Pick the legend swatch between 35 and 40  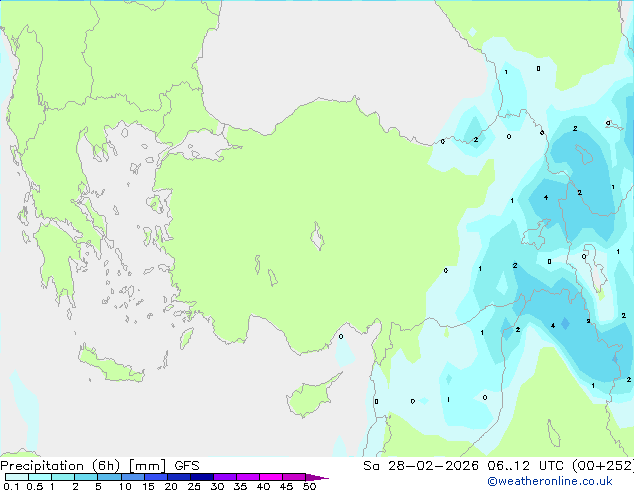pos(248,477)
